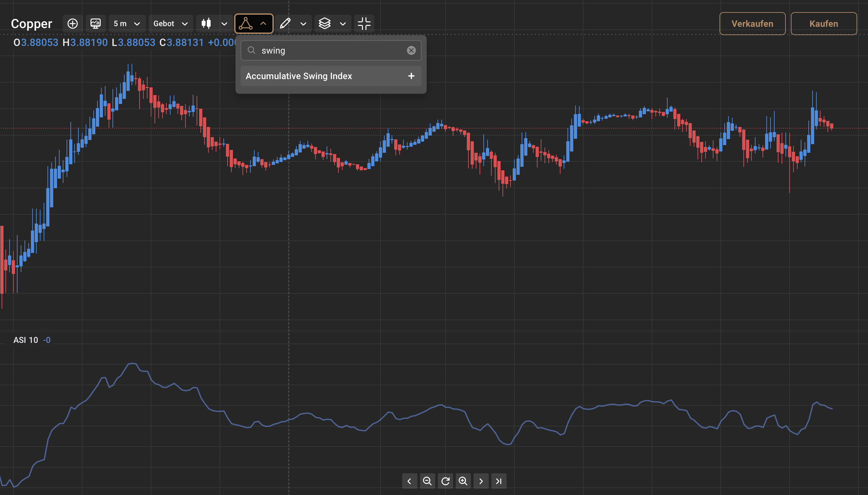Zoom out the chart
The image size is (868, 495).
tap(427, 481)
